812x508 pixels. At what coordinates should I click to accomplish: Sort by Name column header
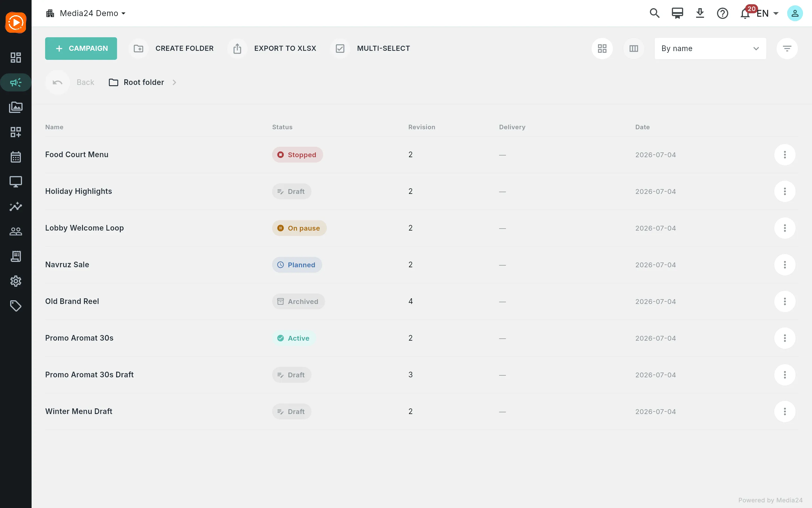pos(54,127)
